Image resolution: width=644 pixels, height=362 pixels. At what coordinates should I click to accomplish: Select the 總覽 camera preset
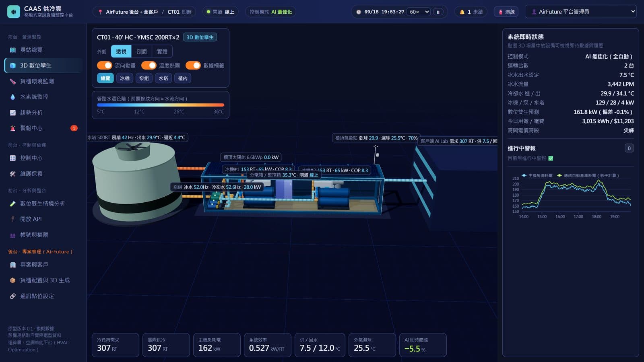click(x=105, y=78)
